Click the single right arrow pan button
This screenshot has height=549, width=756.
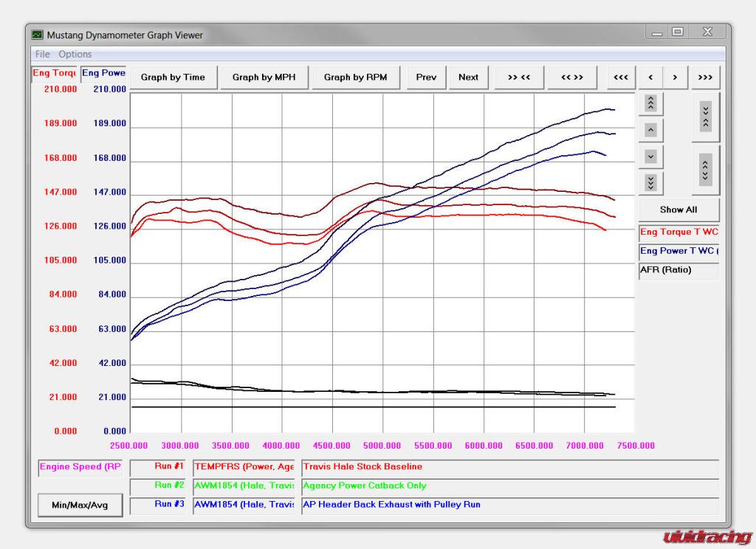[x=675, y=77]
